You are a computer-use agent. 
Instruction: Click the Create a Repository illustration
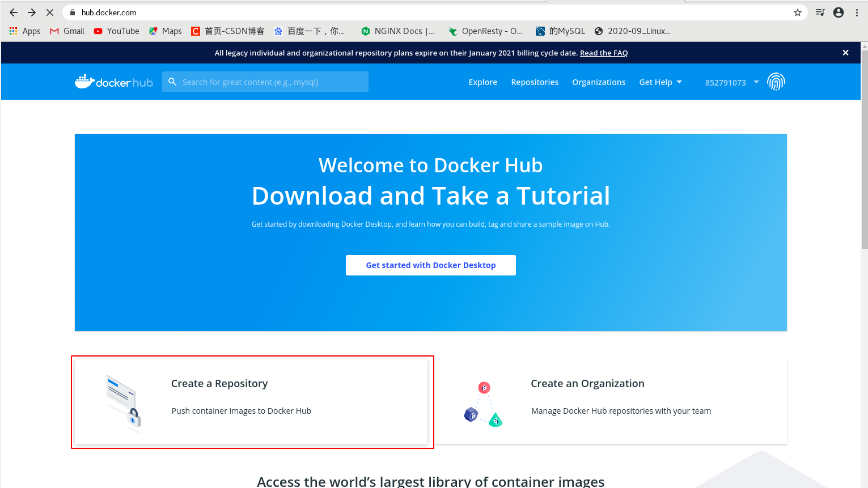click(x=124, y=404)
